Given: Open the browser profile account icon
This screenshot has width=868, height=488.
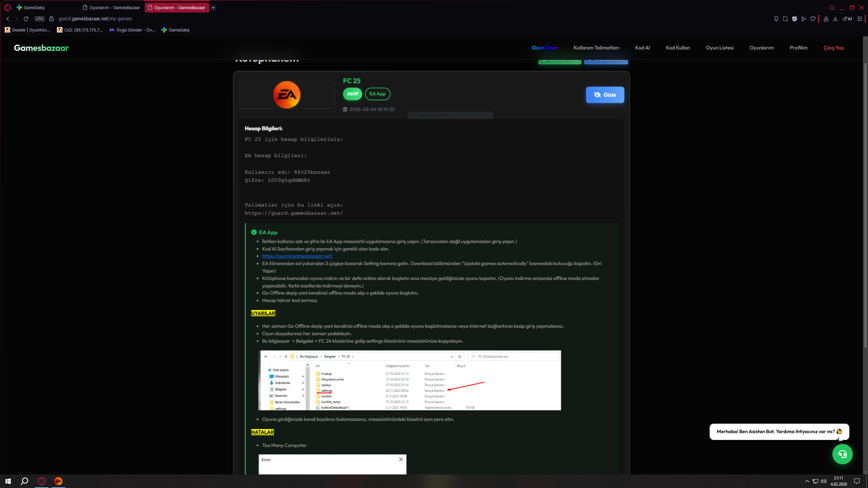Looking at the screenshot, I should click(826, 19).
